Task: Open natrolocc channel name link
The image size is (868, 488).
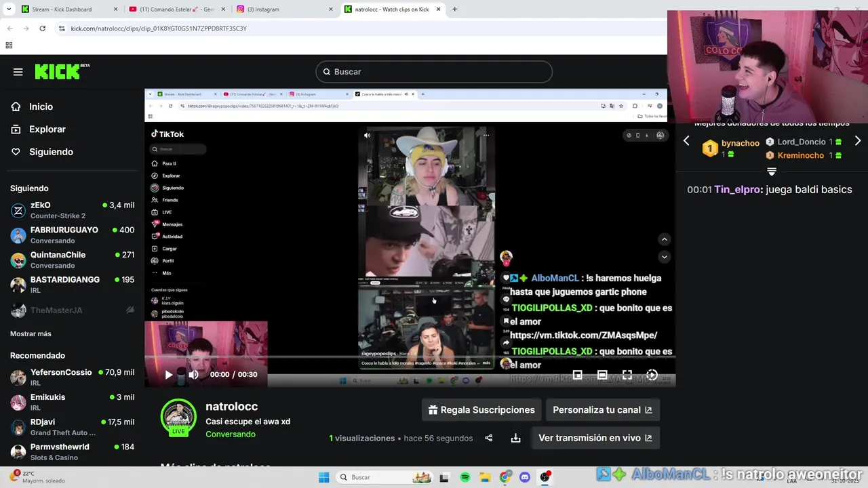Action: point(232,407)
